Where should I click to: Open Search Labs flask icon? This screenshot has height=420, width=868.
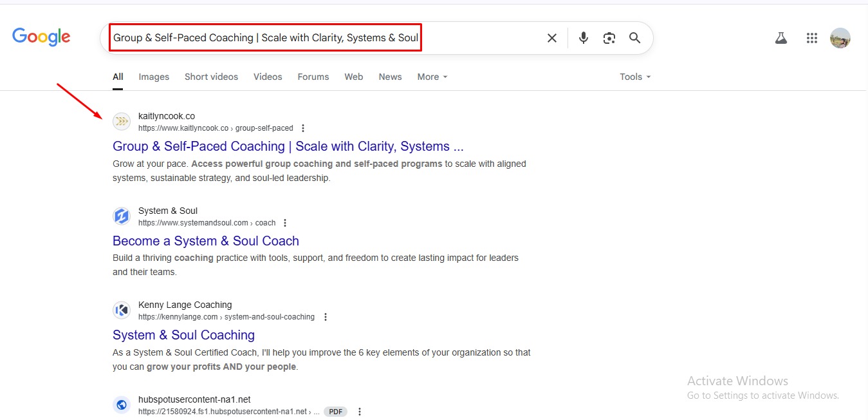(x=781, y=38)
